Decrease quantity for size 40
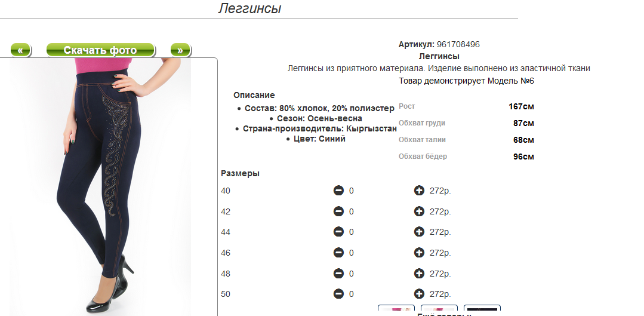 pyautogui.click(x=338, y=191)
